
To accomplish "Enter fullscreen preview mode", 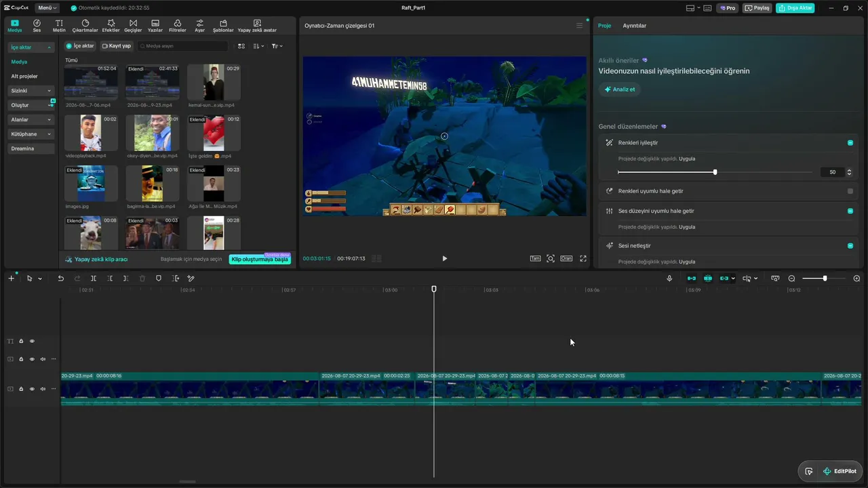I will (583, 258).
